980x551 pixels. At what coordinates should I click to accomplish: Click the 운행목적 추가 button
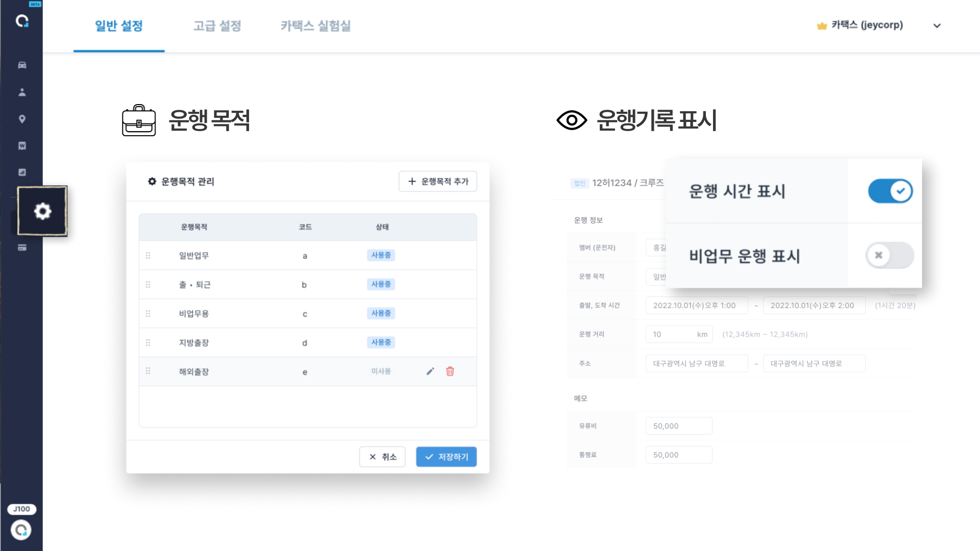coord(437,181)
